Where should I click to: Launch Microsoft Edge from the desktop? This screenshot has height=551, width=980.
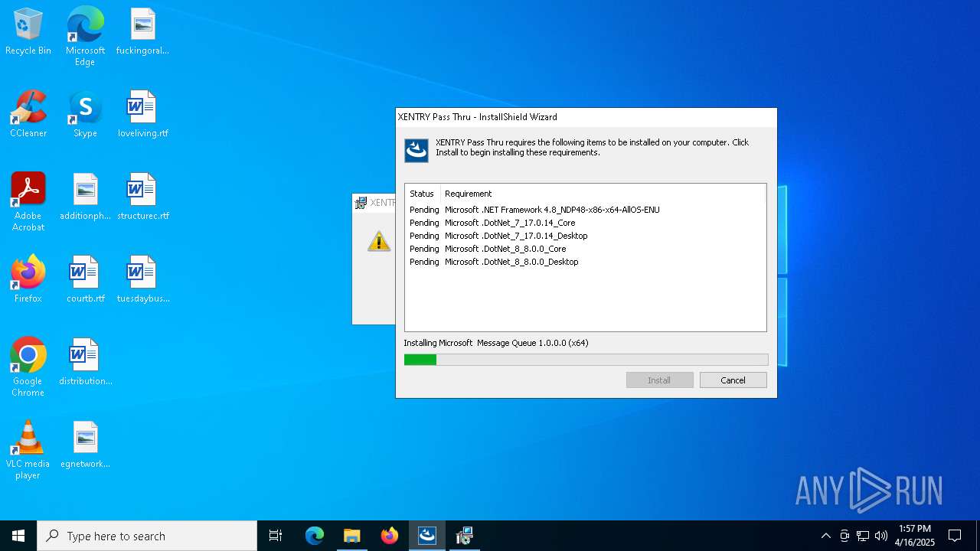[x=85, y=36]
